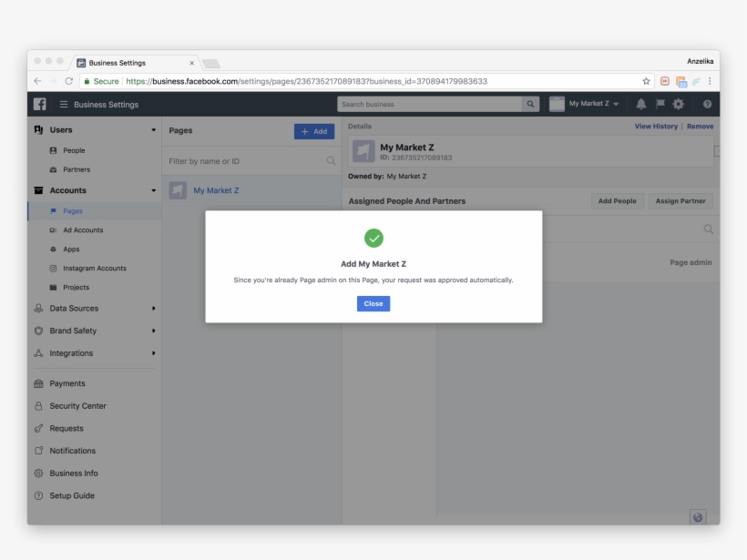Click the Remove link
Viewport: 747px width, 560px height.
tap(700, 127)
